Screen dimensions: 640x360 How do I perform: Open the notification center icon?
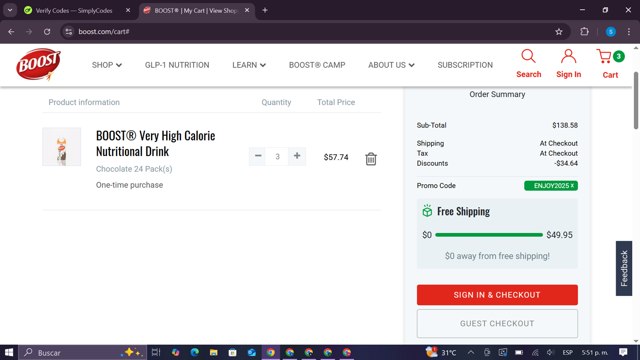pyautogui.click(x=623, y=352)
